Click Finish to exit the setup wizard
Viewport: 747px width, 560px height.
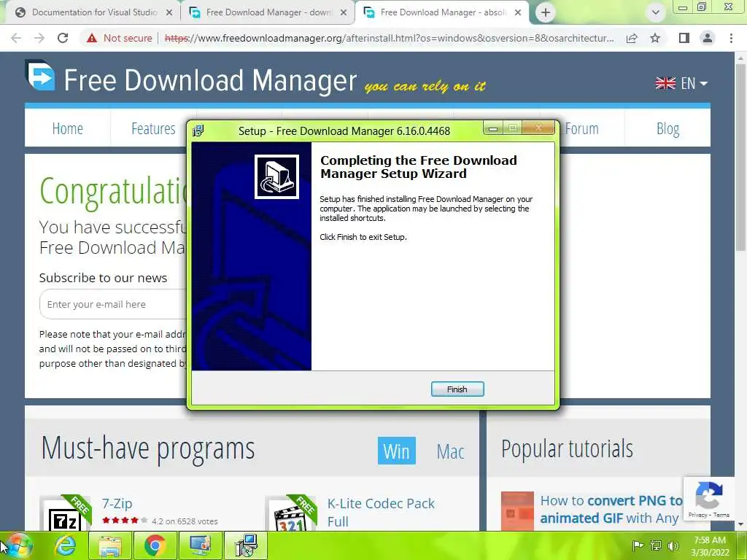point(457,389)
